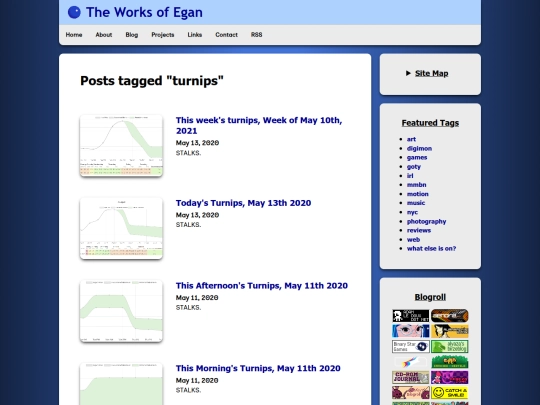Select the "mmbn" featured tag
This screenshot has width=540, height=405.
coord(416,185)
